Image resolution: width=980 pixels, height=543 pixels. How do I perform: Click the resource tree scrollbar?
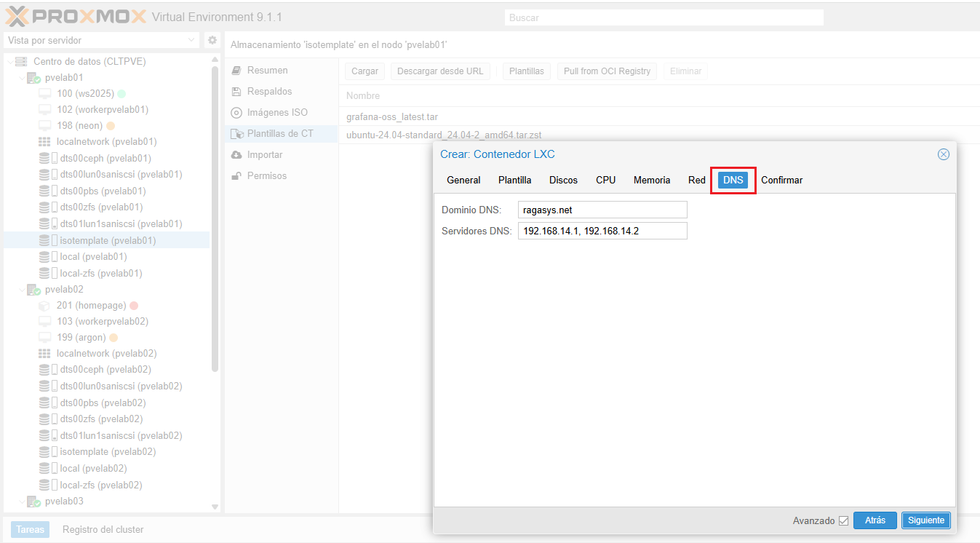coord(215,218)
